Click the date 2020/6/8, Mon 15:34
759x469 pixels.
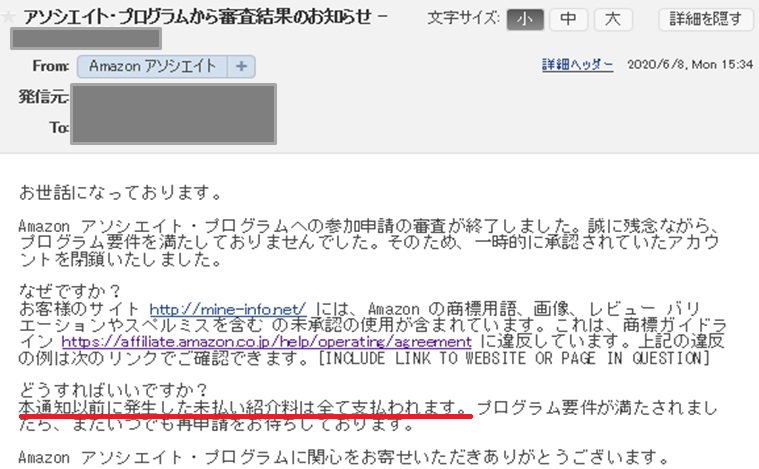pos(690,64)
